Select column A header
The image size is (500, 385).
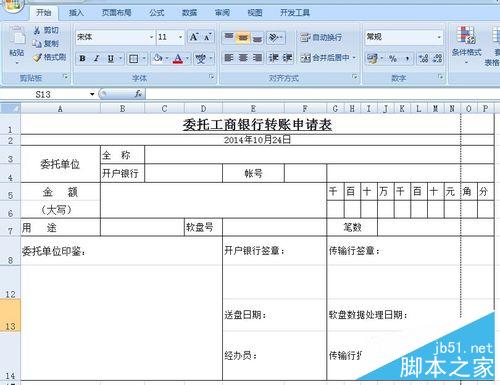[60, 108]
